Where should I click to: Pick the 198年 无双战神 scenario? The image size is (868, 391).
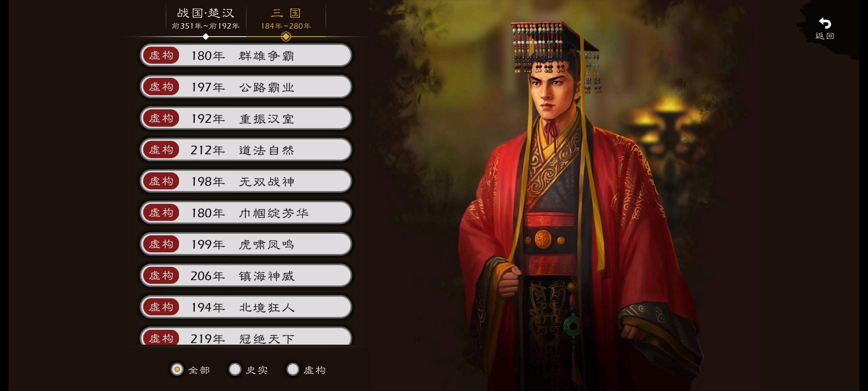pos(246,181)
